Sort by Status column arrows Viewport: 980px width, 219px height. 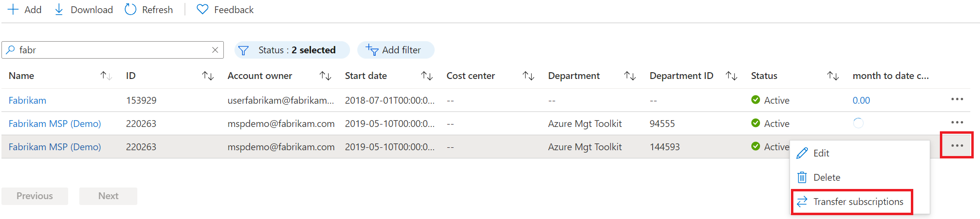833,76
